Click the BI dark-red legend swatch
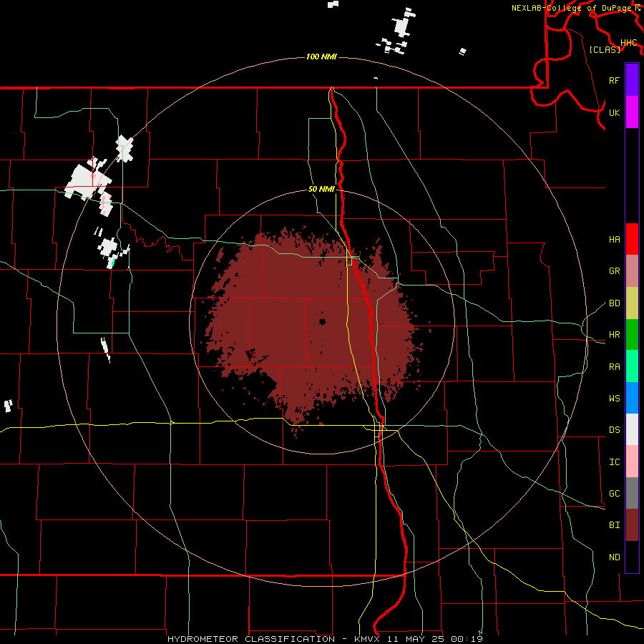This screenshot has height=644, width=644. tap(632, 525)
